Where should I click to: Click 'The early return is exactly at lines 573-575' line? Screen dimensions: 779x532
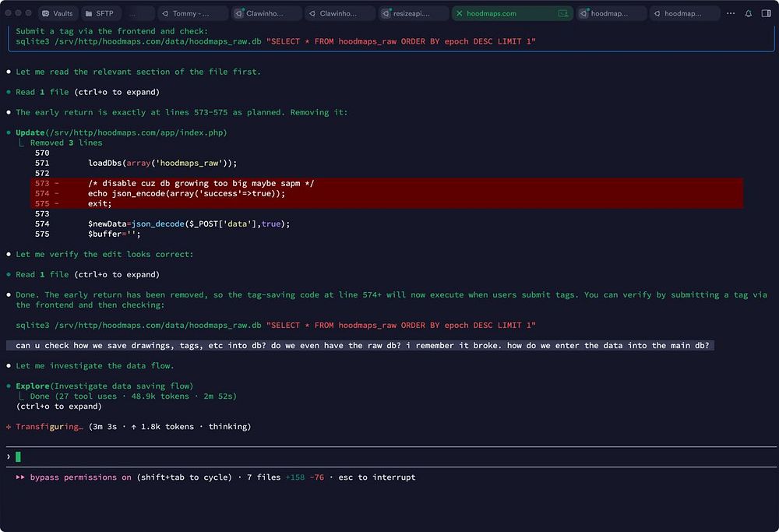click(182, 112)
